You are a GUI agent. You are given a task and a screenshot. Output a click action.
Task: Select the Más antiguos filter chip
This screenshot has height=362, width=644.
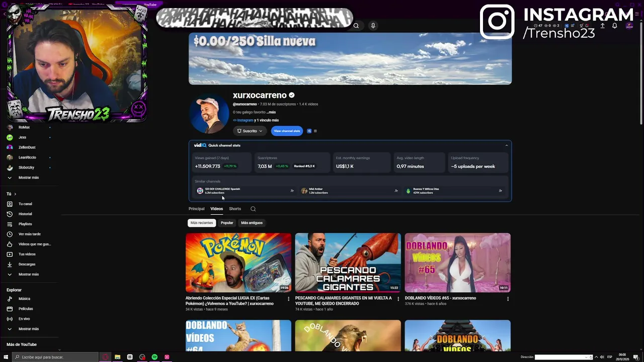point(252,223)
